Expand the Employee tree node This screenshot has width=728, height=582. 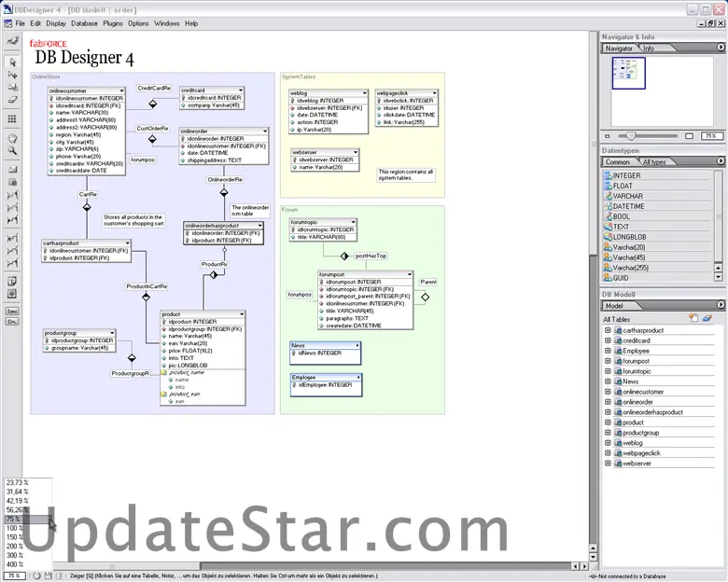(608, 351)
